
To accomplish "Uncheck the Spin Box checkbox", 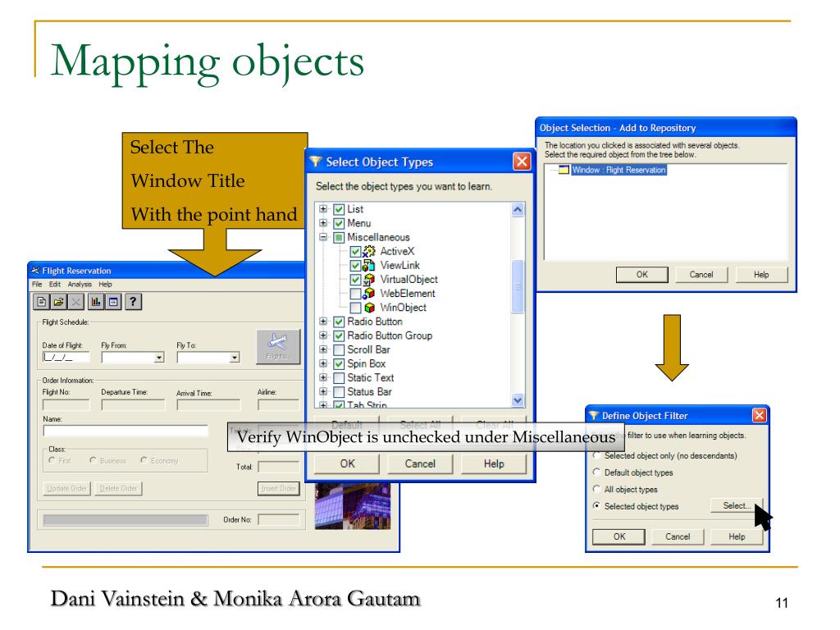I will coord(339,363).
